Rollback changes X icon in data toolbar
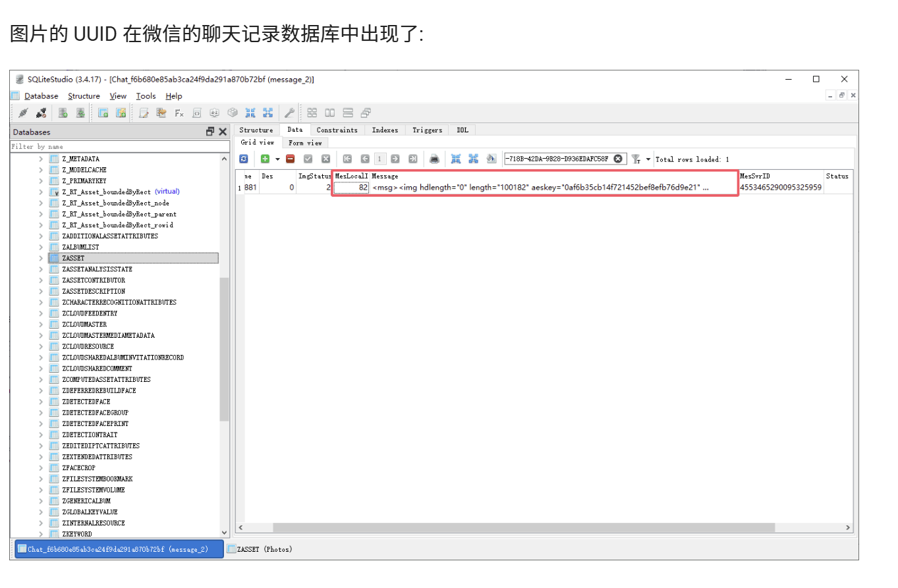898x588 pixels. tap(325, 159)
